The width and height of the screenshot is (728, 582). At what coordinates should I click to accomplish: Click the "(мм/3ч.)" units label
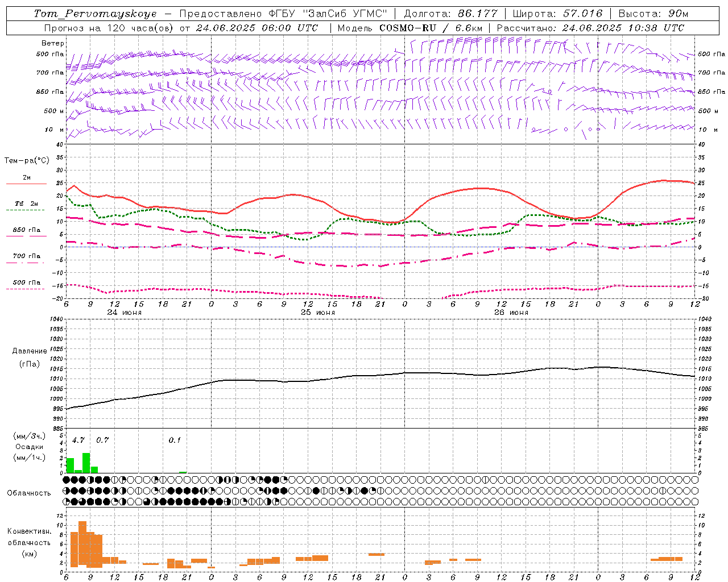(29, 436)
